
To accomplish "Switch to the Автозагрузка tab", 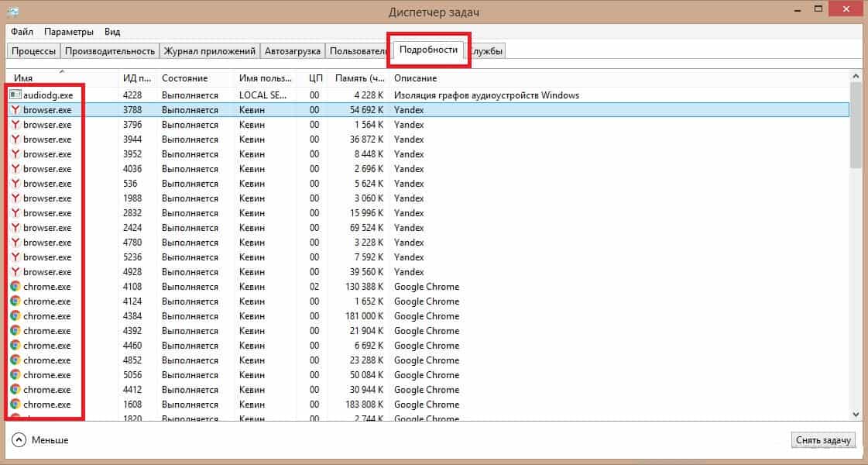I will coord(292,51).
